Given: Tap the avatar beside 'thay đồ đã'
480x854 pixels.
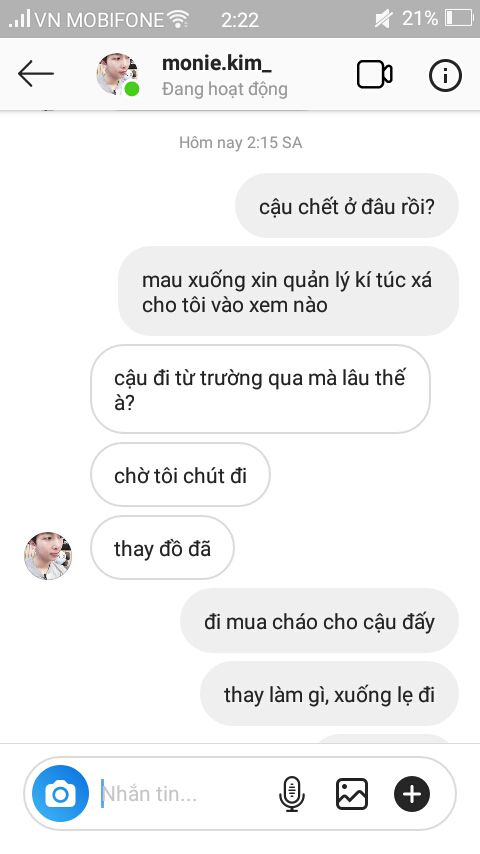Looking at the screenshot, I should coord(48,556).
